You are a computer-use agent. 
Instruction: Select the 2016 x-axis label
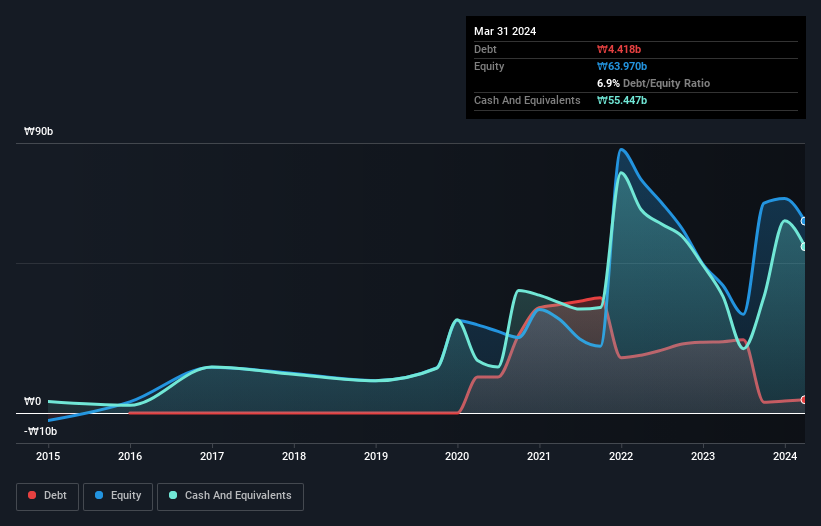coord(130,456)
